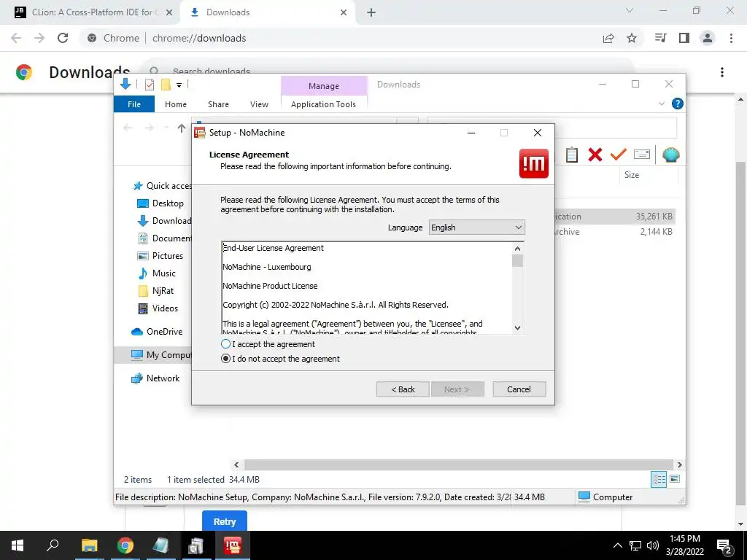Click Explorer horizontal scrollbar left arrow

(237, 464)
